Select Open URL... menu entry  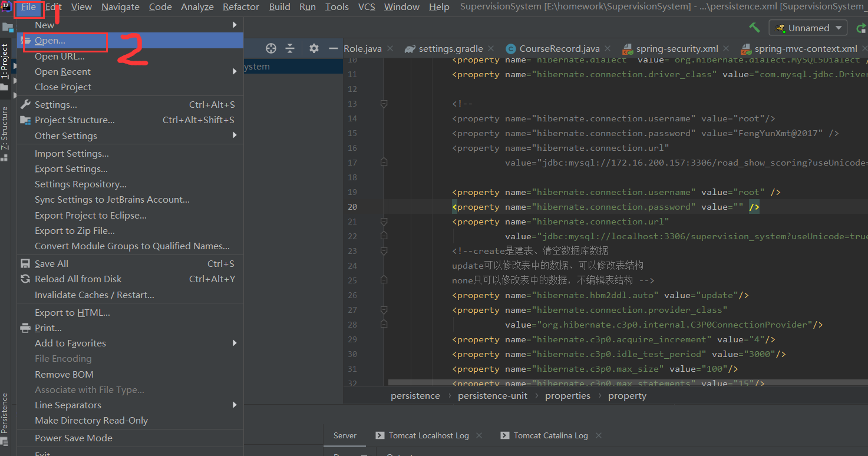130,56
